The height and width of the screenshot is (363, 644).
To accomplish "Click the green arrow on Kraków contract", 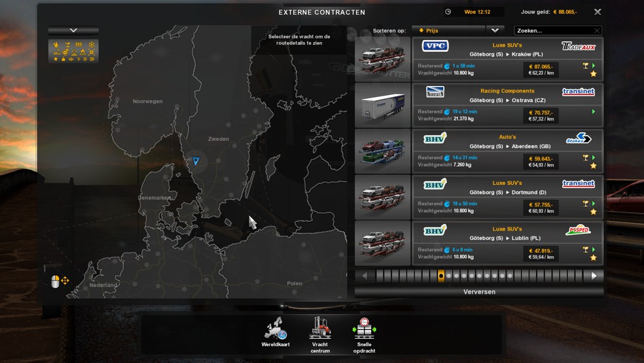I will (594, 66).
